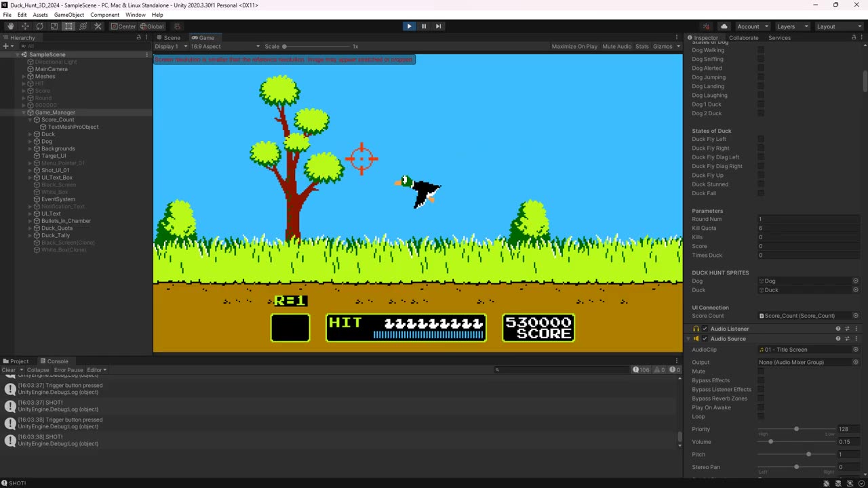868x488 pixels.
Task: Toggle Dog Walking state checkbox
Action: click(x=761, y=50)
